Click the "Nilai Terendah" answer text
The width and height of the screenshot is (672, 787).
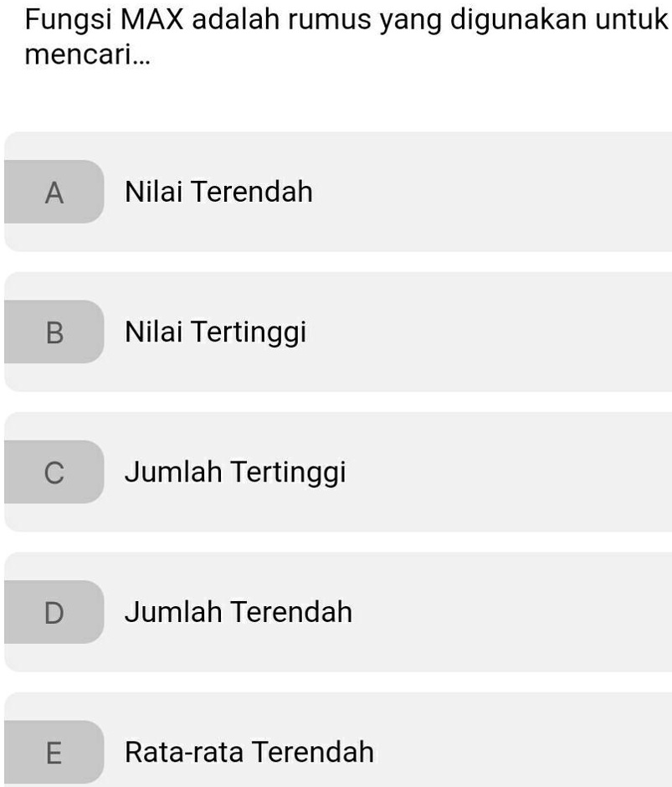218,191
